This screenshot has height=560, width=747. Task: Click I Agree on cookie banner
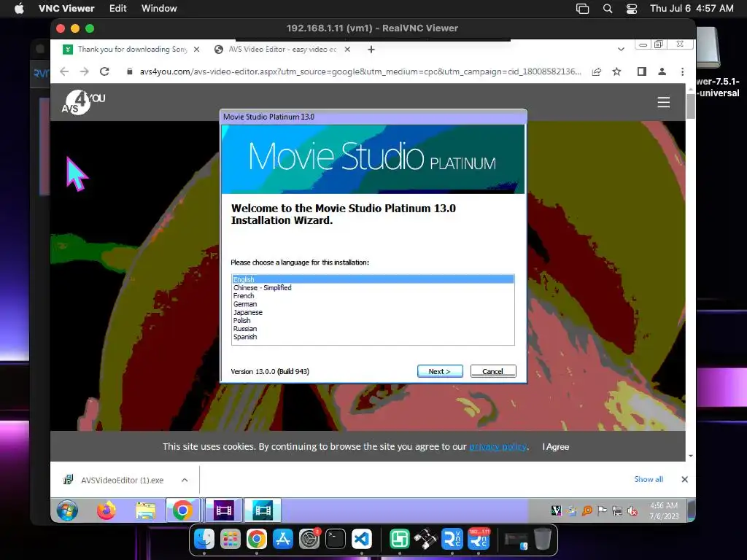coord(555,447)
